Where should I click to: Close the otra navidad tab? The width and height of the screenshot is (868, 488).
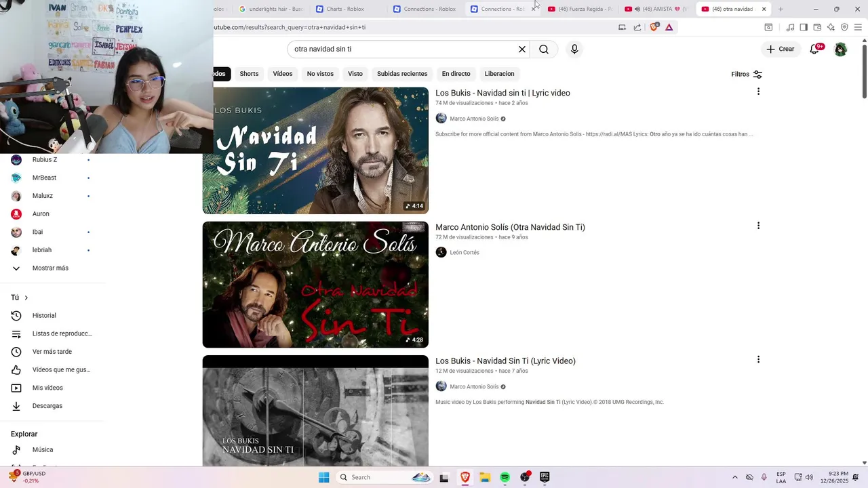coord(764,9)
